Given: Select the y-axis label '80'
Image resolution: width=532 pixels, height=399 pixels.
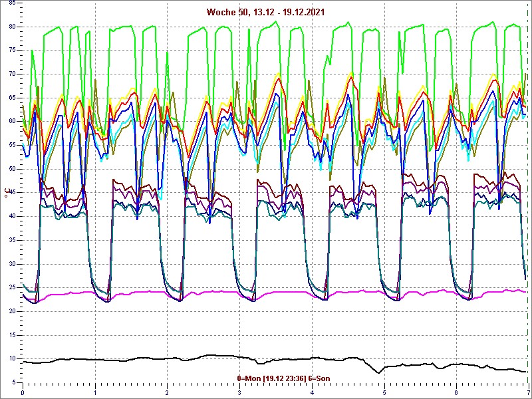Looking at the screenshot, I should (x=12, y=27).
